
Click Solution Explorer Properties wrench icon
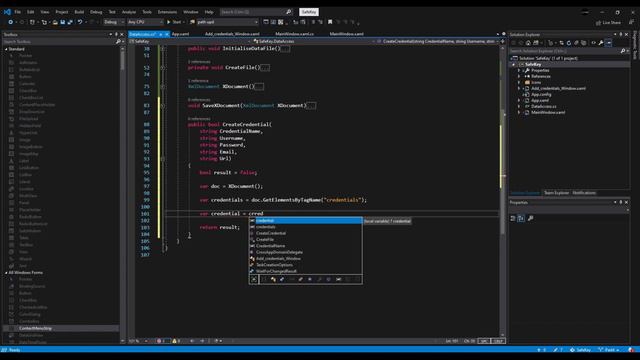pos(601,43)
